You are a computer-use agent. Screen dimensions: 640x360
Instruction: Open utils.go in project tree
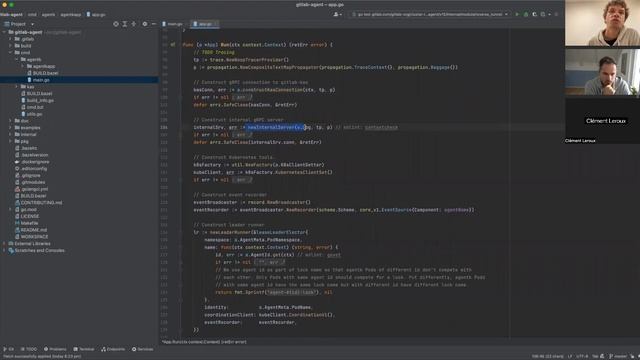click(34, 114)
